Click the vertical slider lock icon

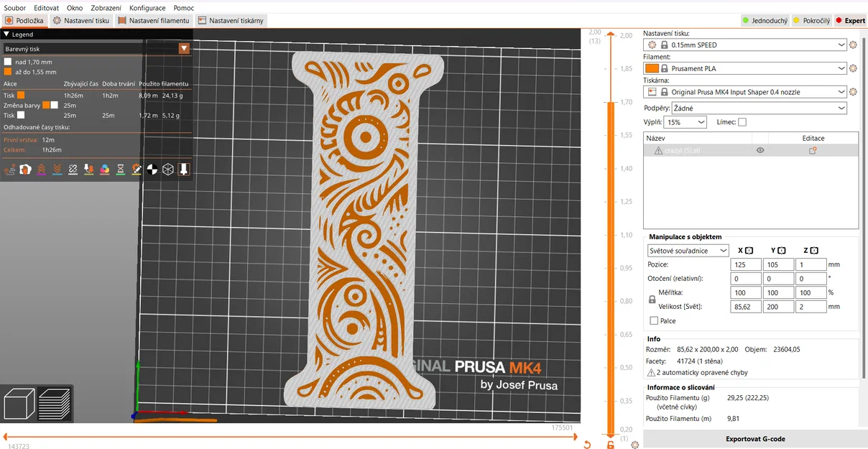[611, 445]
